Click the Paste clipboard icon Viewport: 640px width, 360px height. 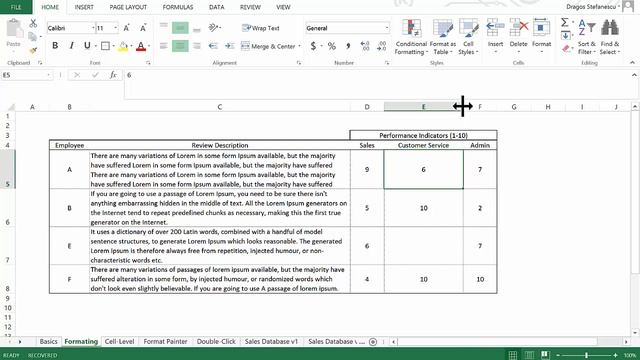14,29
